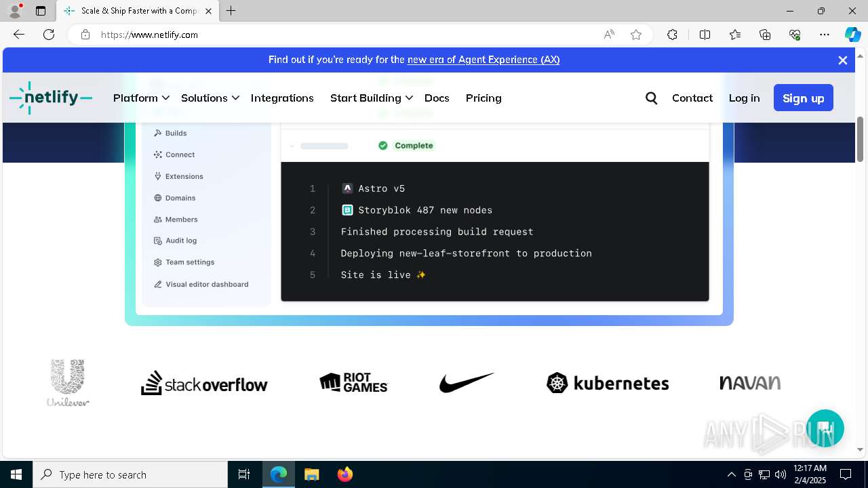
Task: Click the Members sidebar item
Action: [x=176, y=220]
